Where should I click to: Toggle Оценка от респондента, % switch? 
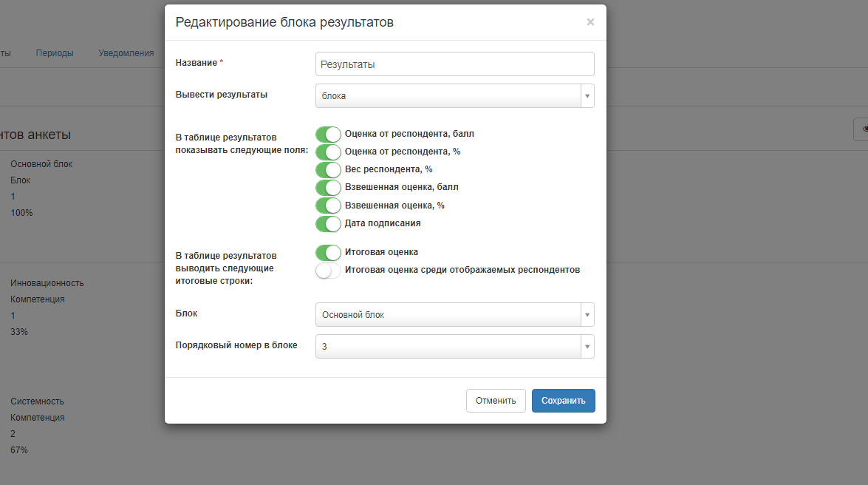(328, 152)
